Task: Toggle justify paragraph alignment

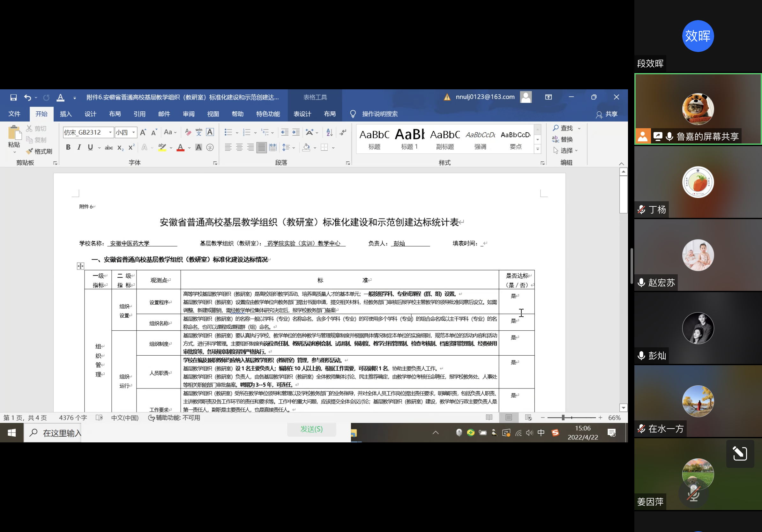Action: pos(262,147)
